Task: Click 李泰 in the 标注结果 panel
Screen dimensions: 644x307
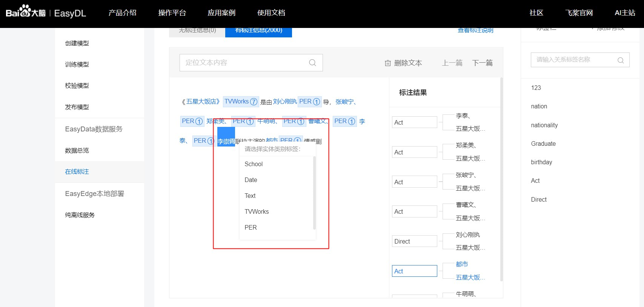Action: pyautogui.click(x=463, y=116)
